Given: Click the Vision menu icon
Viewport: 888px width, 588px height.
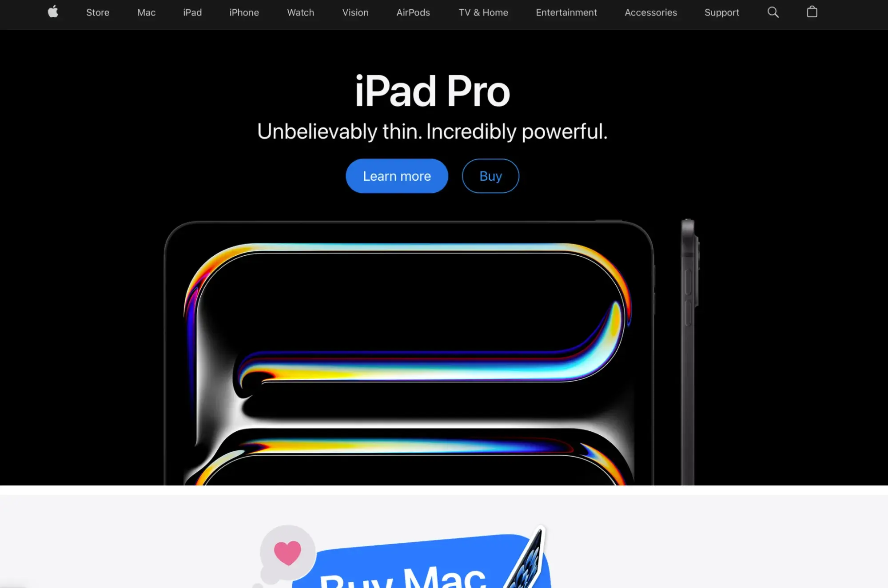Looking at the screenshot, I should coord(355,12).
